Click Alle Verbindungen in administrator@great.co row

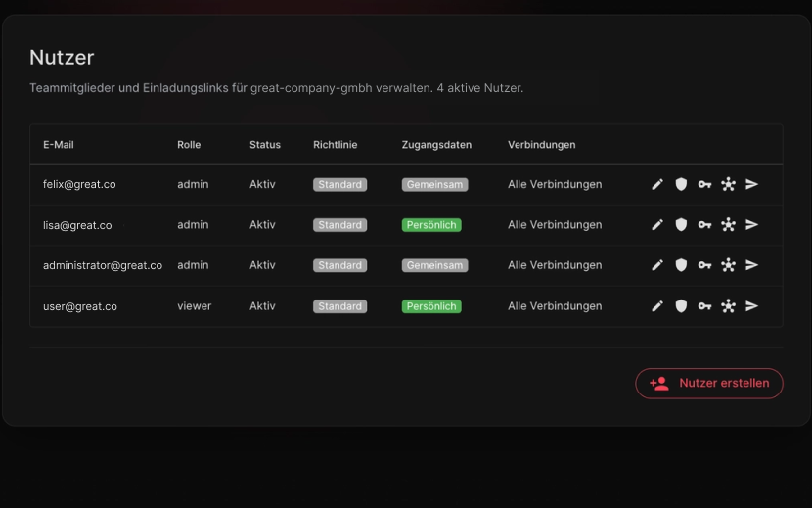555,265
